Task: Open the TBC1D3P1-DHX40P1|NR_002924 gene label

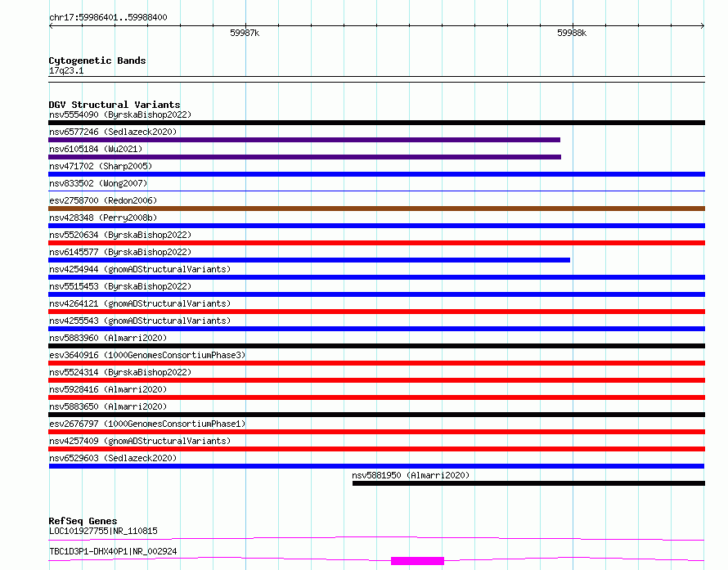Action: point(113,551)
